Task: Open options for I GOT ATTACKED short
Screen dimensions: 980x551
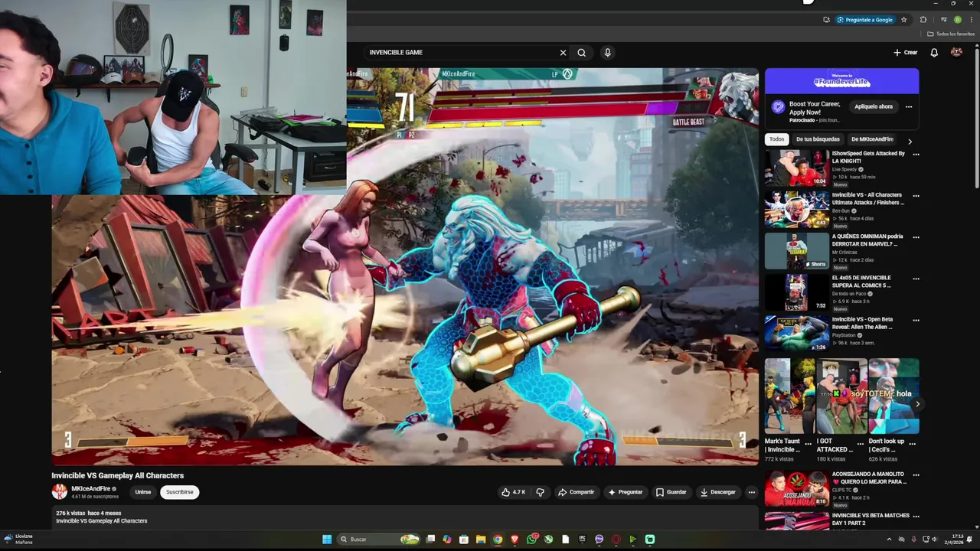Action: (x=860, y=442)
